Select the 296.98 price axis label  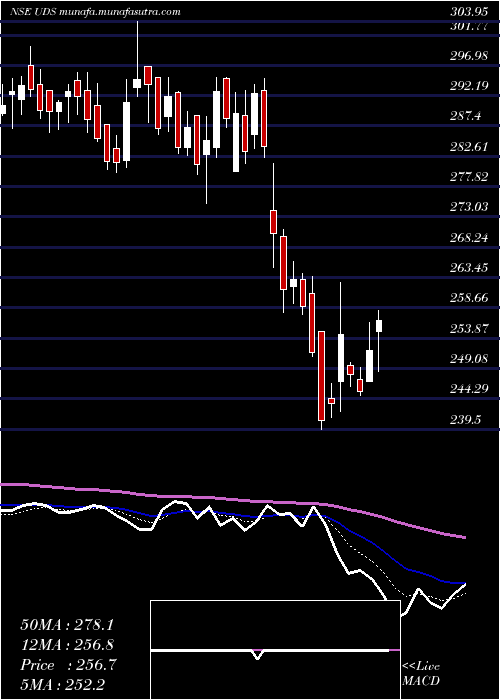tap(470, 56)
